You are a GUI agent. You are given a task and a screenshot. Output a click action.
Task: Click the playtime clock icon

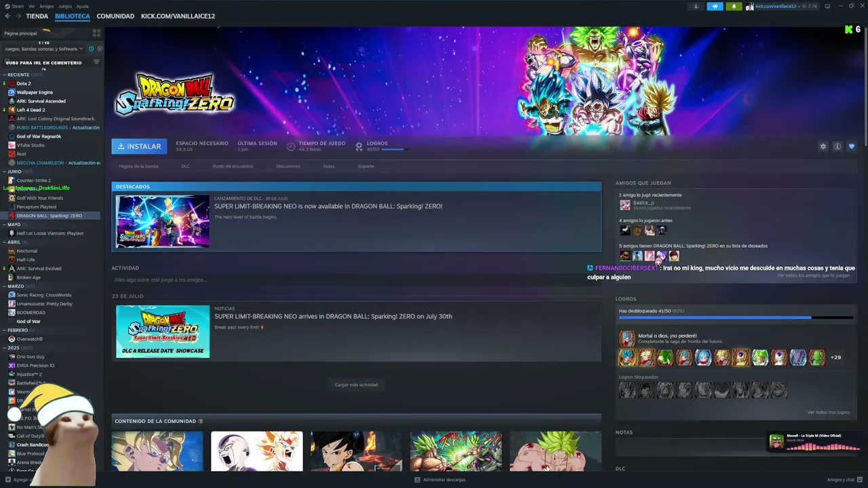(x=291, y=146)
